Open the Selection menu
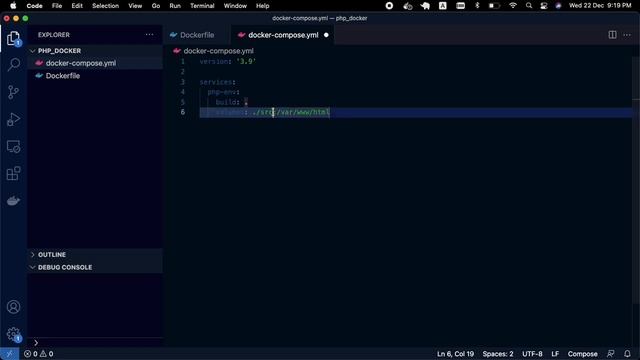 coord(105,6)
